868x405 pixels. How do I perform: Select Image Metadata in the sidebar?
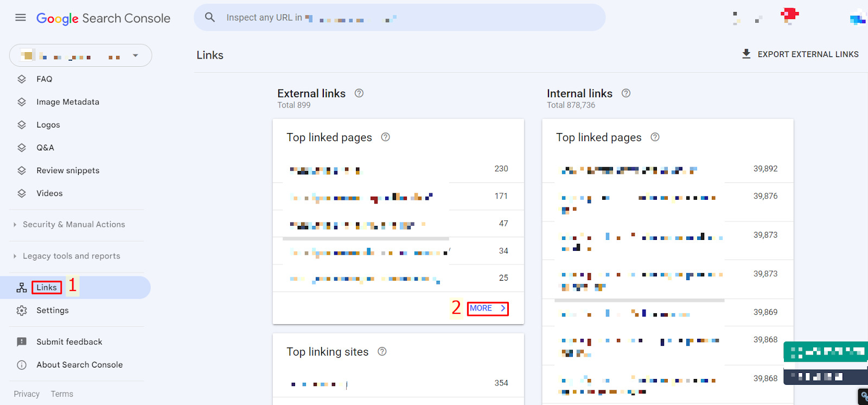[x=68, y=102]
